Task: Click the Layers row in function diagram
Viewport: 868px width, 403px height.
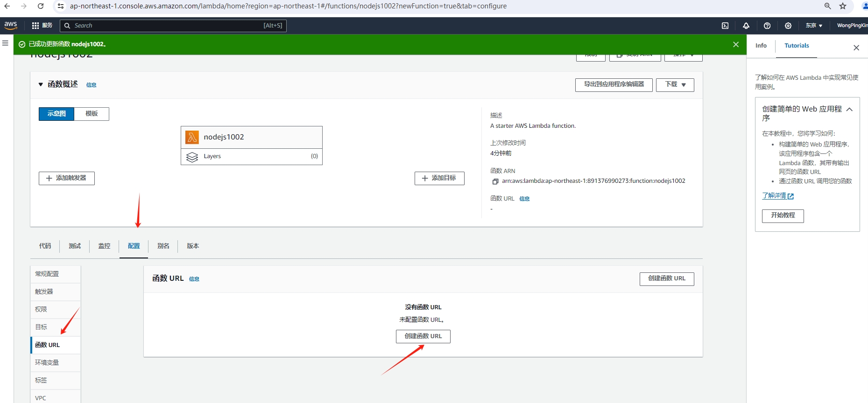Action: coord(252,157)
